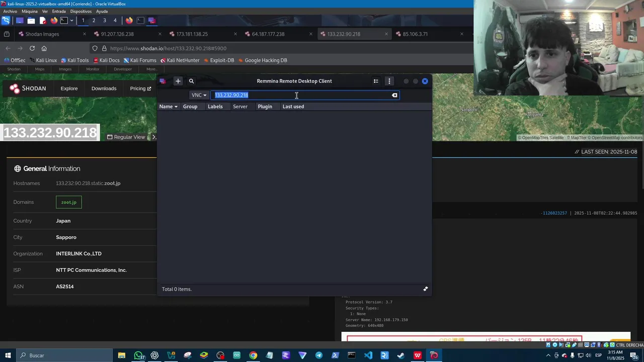Open Exploit-DB bookmark
The width and height of the screenshot is (644, 362).
tap(218, 60)
